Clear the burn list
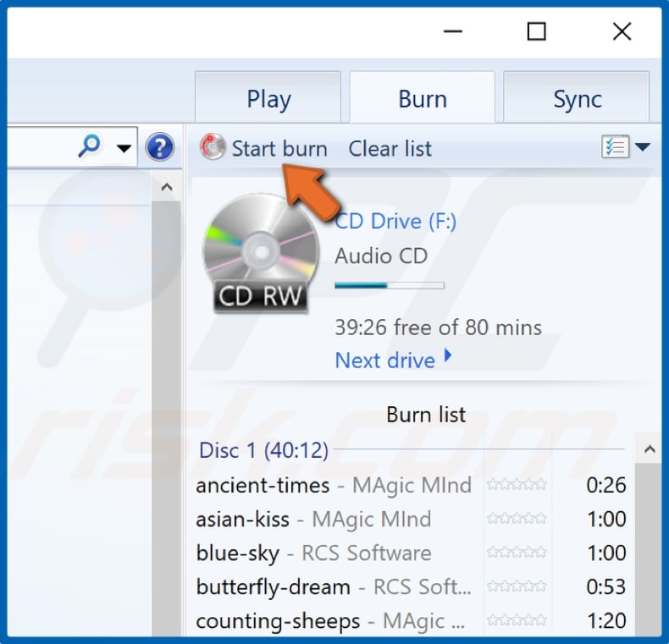Image resolution: width=669 pixels, height=644 pixels. 390,149
